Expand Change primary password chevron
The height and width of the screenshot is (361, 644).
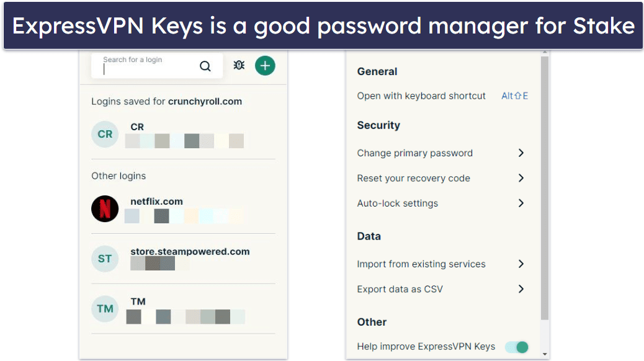(x=521, y=153)
